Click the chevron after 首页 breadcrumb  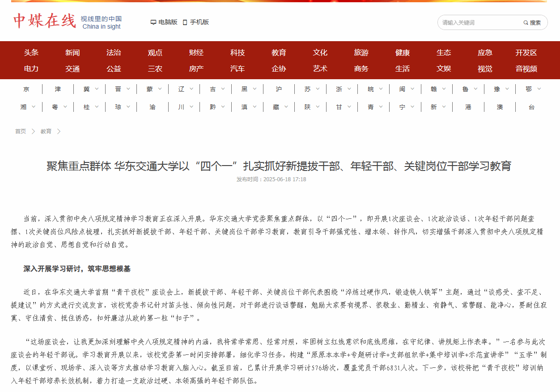pos(33,132)
